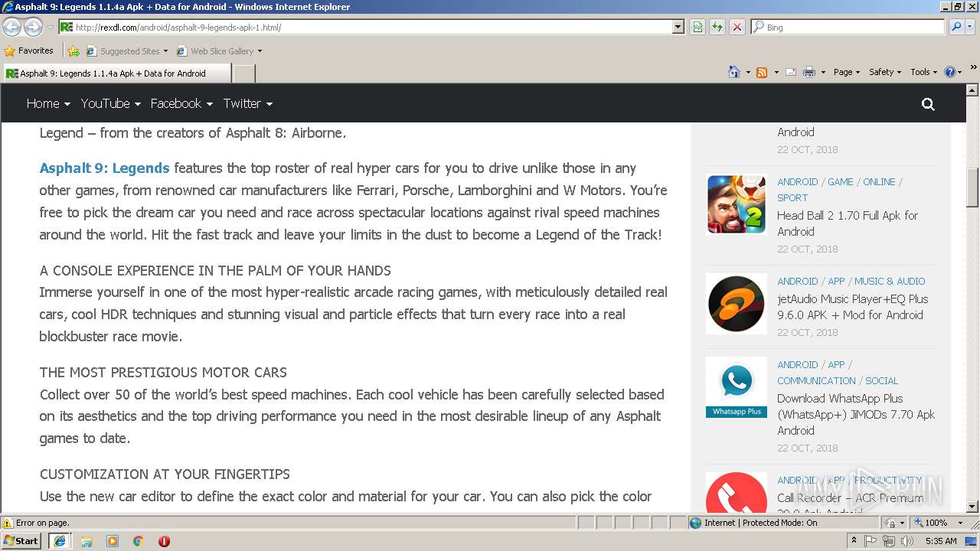Click the Action Center flag tray icon
This screenshot has height=551, width=980.
click(x=871, y=541)
